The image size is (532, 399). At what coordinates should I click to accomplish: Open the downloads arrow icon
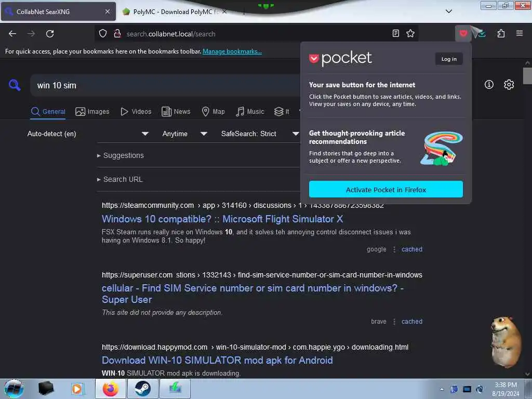[482, 33]
